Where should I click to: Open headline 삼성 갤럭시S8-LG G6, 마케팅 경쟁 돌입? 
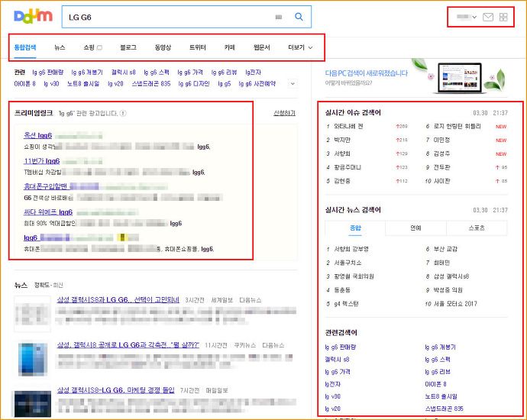click(x=115, y=390)
